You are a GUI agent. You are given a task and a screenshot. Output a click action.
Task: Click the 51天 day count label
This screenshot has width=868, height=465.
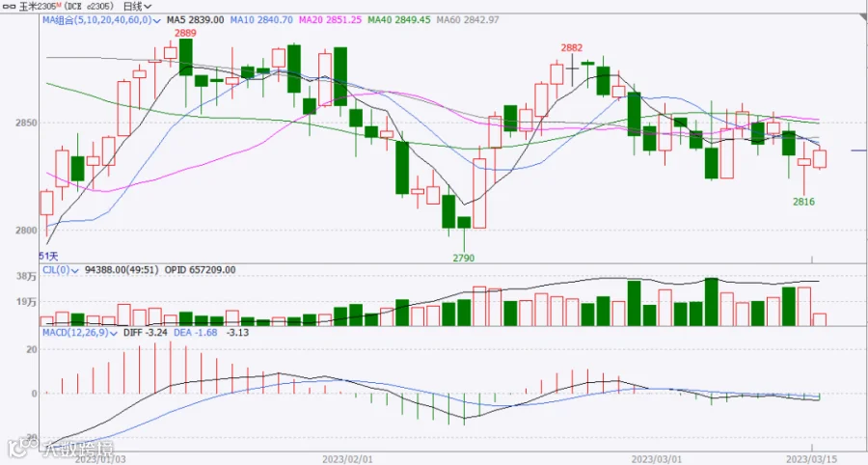(48, 256)
